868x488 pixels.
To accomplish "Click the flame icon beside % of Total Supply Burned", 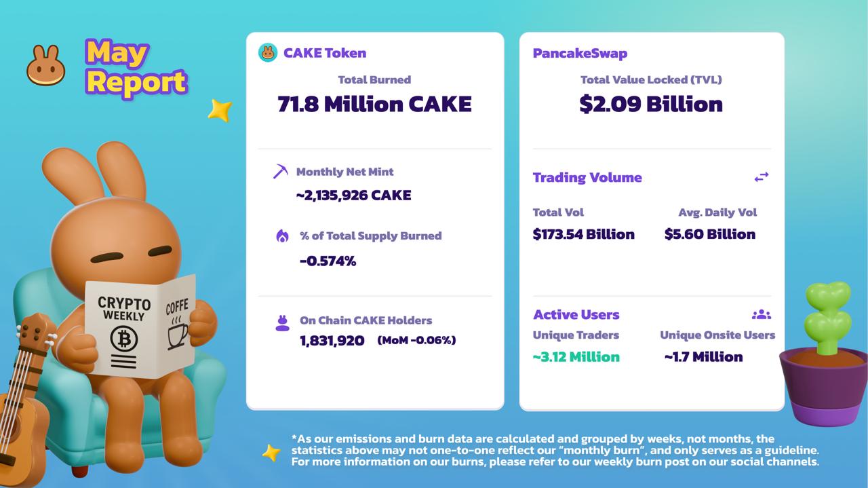I will point(282,236).
